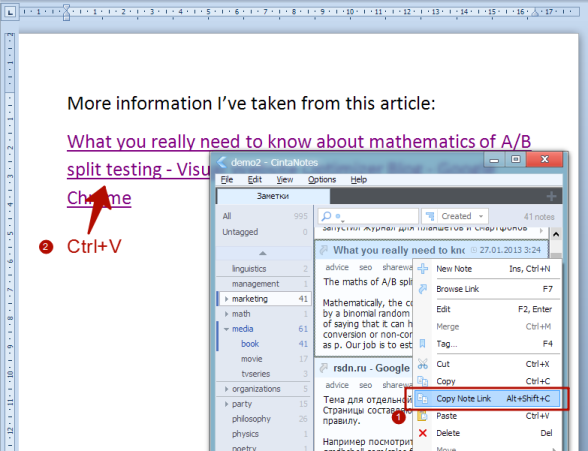
Task: Click the bookmark icon beside Tag...
Action: [x=423, y=344]
